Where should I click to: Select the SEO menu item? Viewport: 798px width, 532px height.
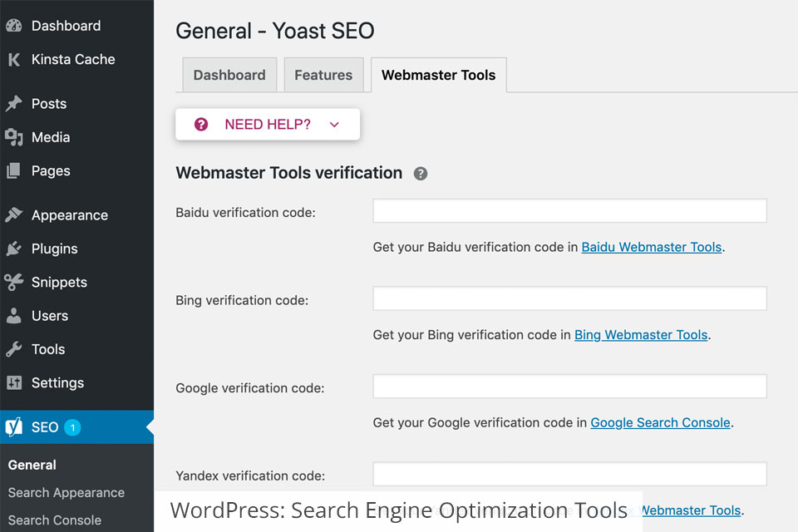76,426
